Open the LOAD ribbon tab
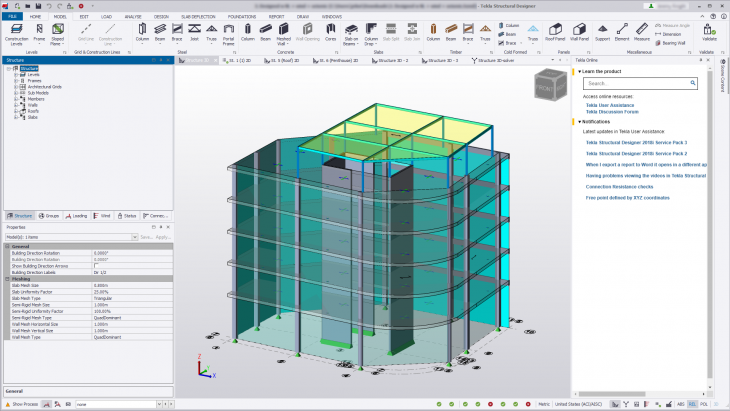Image resolution: width=730 pixels, height=411 pixels. [107, 16]
